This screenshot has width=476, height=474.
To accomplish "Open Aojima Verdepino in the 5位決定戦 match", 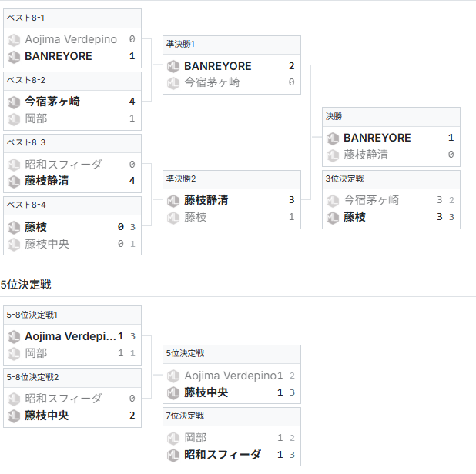I will [230, 376].
